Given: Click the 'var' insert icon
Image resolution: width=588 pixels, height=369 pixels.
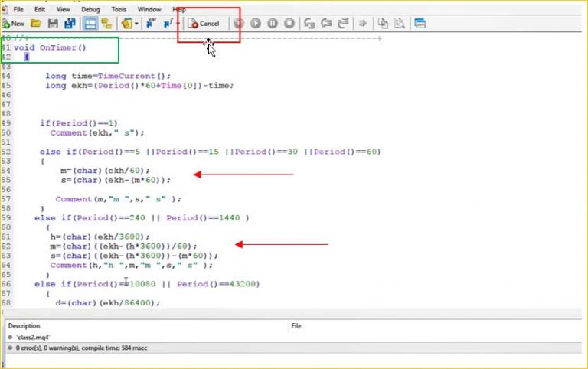Looking at the screenshot, I should (151, 23).
